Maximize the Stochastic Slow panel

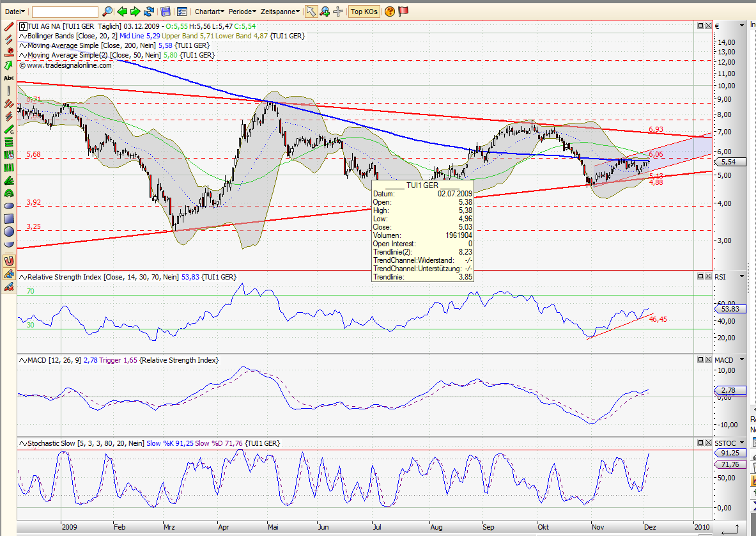coord(700,443)
